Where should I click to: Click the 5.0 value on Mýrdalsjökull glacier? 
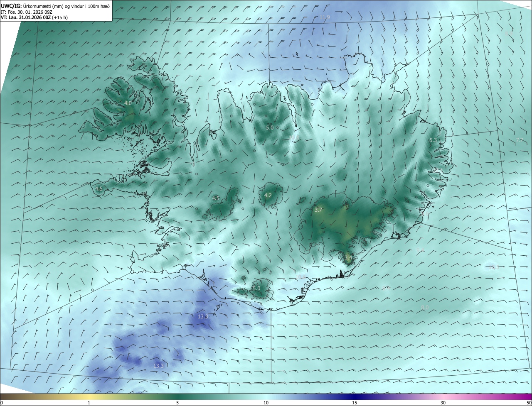(x=256, y=288)
